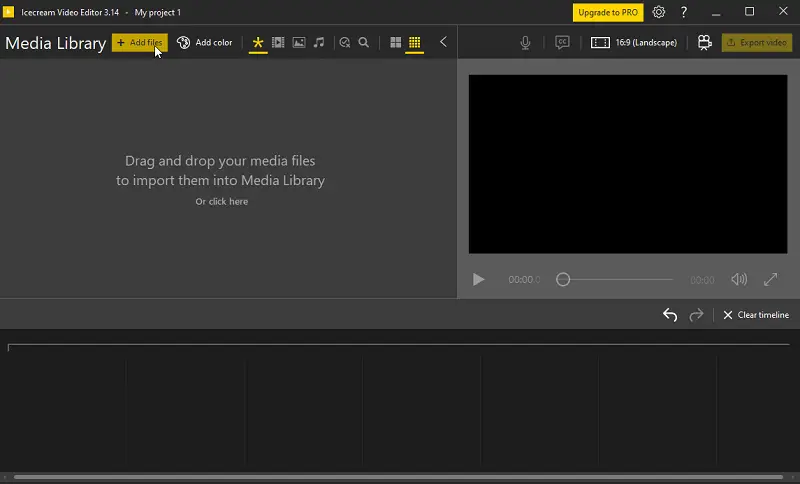Switch to large thumbnail grid view
Screen dimensions: 800x484
[x=395, y=42]
